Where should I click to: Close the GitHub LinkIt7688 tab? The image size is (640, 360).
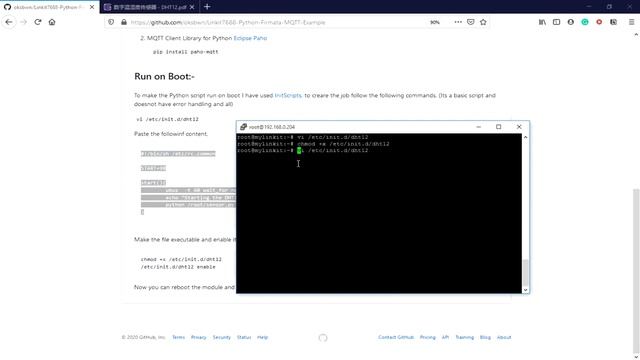[92, 7]
